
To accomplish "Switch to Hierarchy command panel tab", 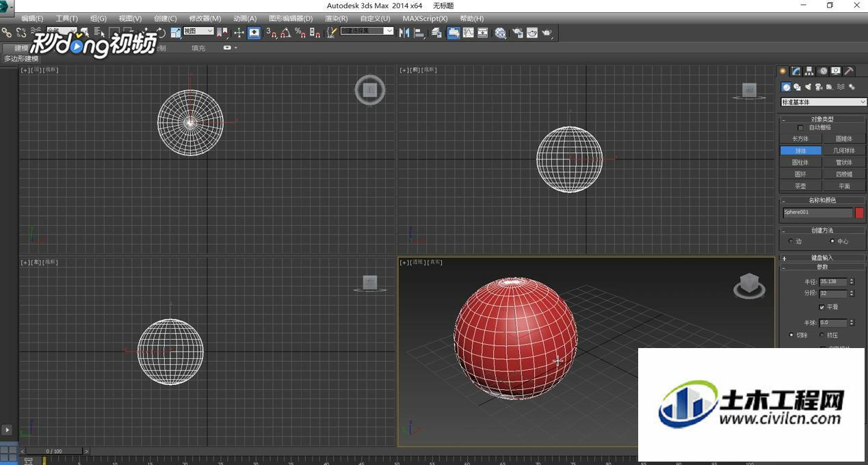I will pos(809,71).
